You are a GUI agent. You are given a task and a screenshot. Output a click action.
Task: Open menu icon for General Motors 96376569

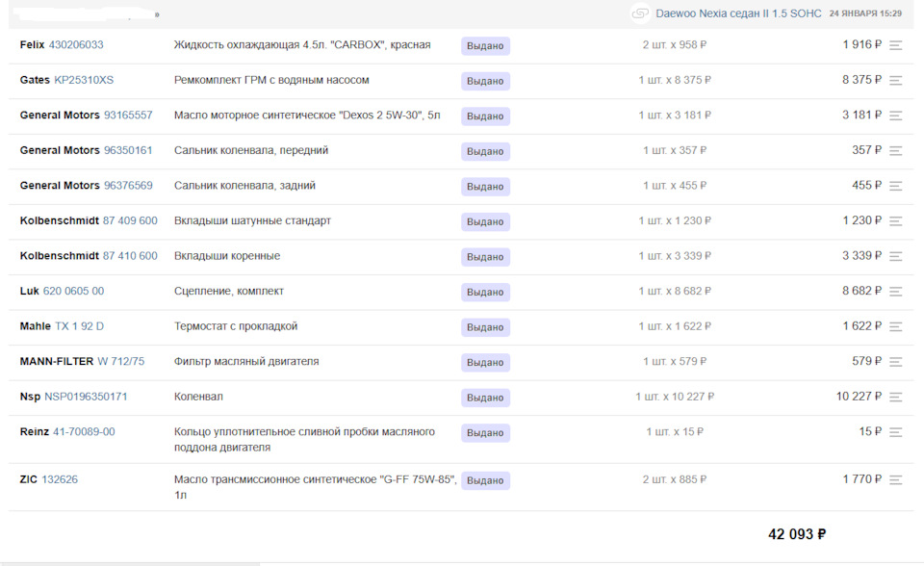pyautogui.click(x=896, y=187)
